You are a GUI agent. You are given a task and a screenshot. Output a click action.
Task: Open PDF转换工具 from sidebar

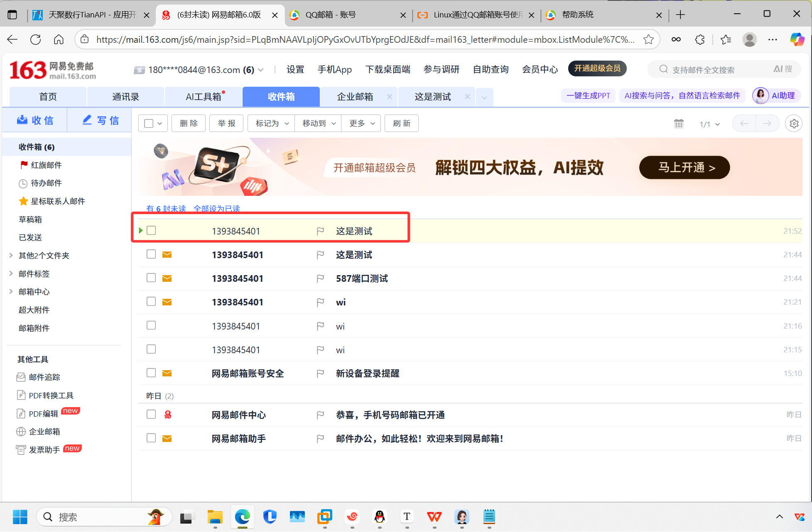[x=51, y=395]
